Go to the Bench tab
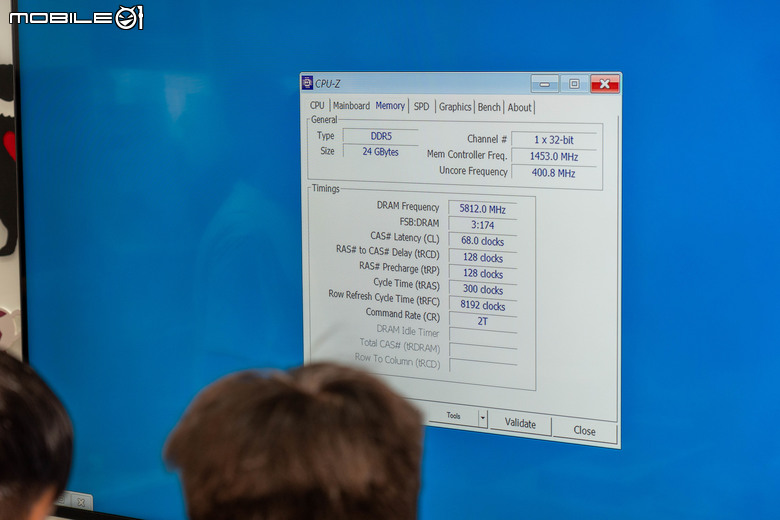Viewport: 780px width, 520px height. (x=489, y=107)
